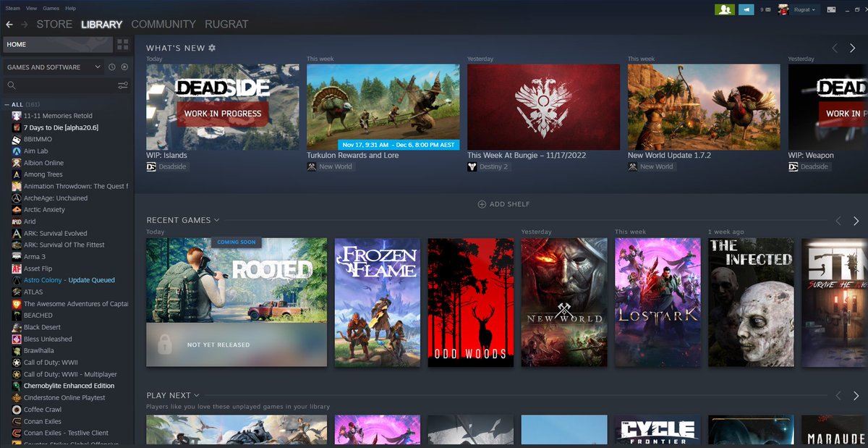Select 7 Days to Die in library list
The width and height of the screenshot is (868, 448).
[x=61, y=127]
